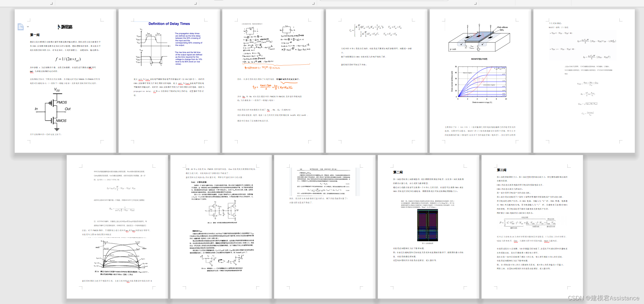Click the 题思路 document title text
The height and width of the screenshot is (304, 644).
66,27
